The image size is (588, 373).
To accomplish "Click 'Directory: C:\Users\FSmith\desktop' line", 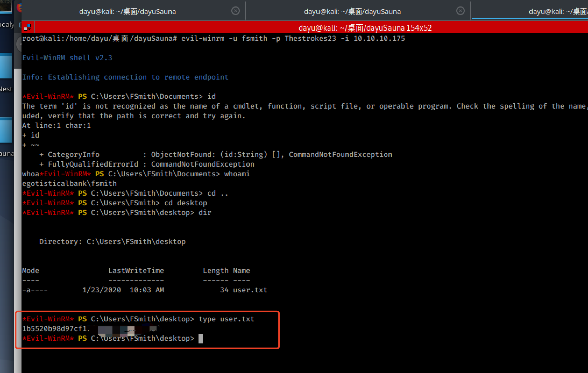I will [x=112, y=242].
